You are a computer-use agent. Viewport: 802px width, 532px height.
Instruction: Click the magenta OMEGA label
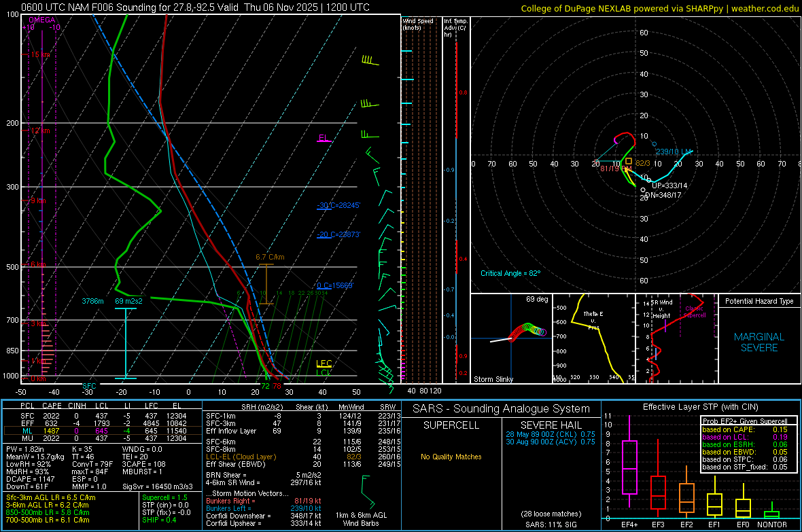coord(42,20)
